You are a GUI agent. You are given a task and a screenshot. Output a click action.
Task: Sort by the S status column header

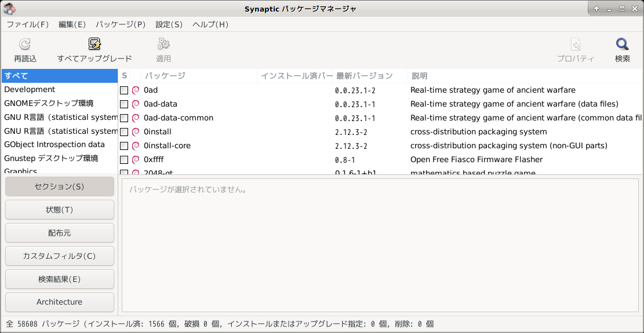(124, 76)
